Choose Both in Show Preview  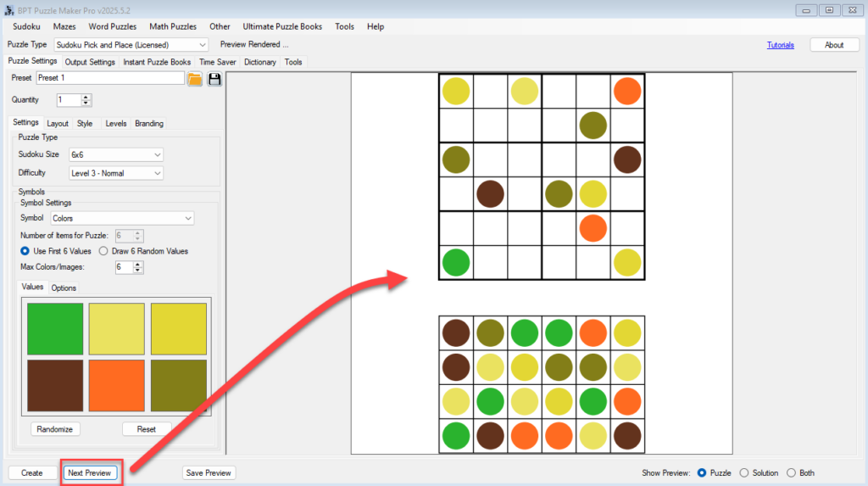(792, 472)
